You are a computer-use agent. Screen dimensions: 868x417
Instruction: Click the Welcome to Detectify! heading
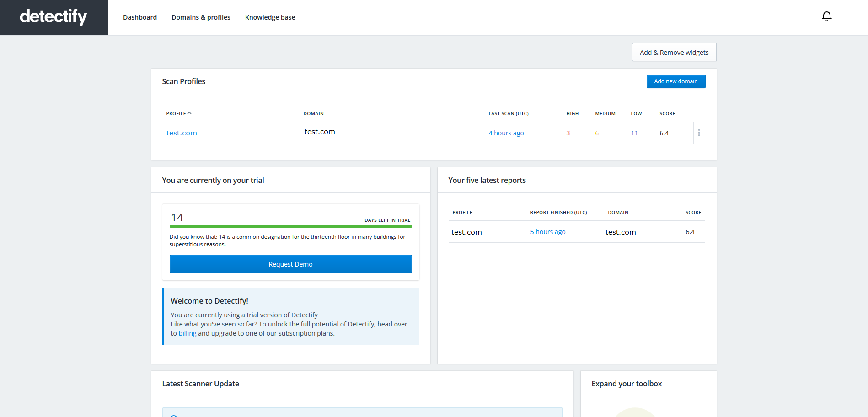[x=209, y=301]
